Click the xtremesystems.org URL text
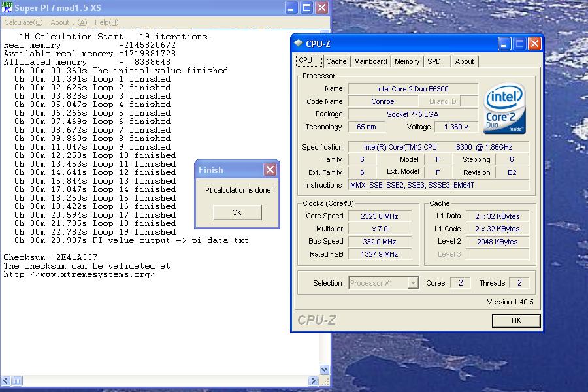Screen dimensions: 588x392 (x=79, y=274)
